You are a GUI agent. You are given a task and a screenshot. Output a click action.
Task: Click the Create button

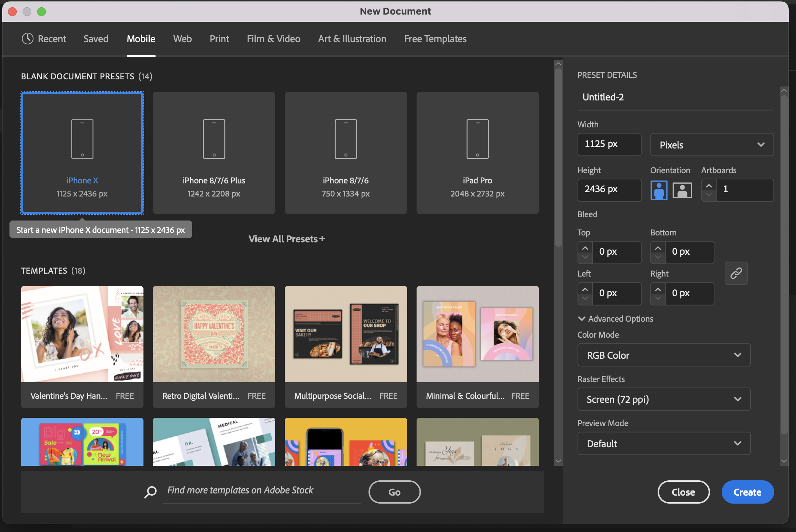(x=747, y=492)
